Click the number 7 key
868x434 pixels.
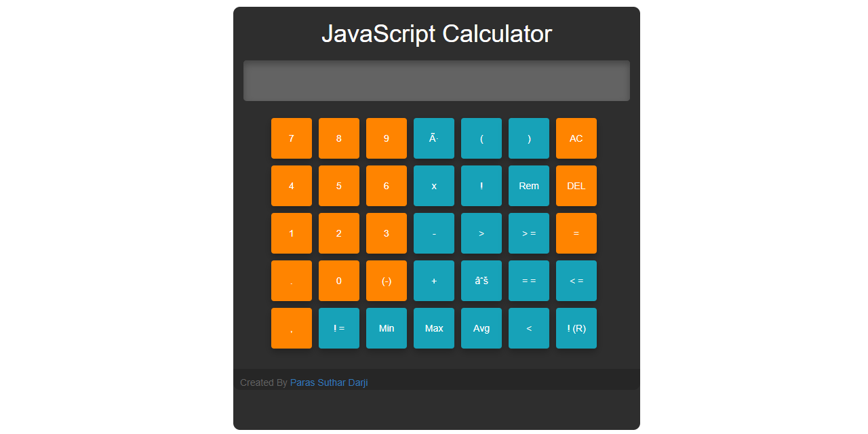coord(292,138)
